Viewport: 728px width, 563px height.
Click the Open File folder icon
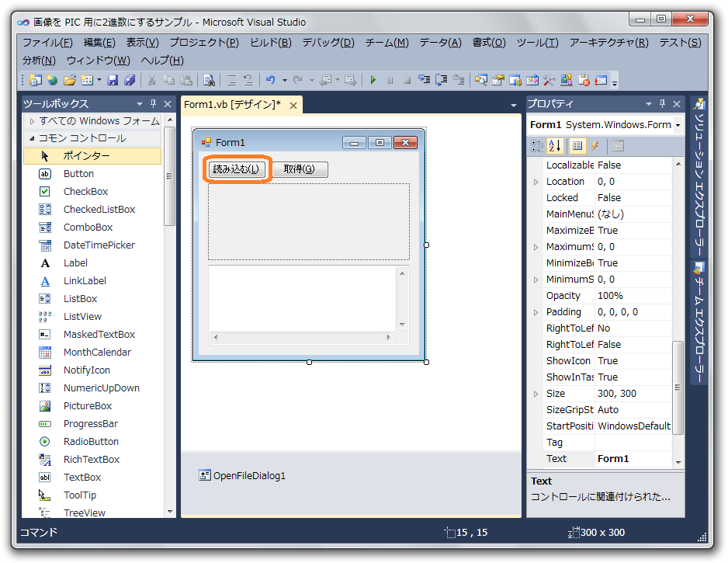point(70,80)
